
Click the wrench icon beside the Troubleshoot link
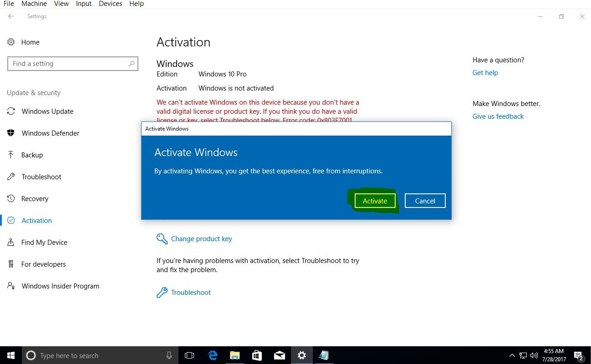[162, 293]
